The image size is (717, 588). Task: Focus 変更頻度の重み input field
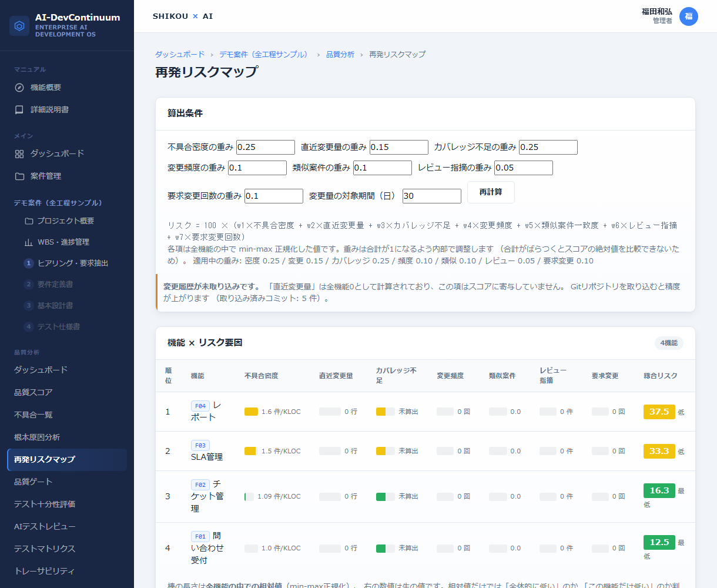coord(257,168)
